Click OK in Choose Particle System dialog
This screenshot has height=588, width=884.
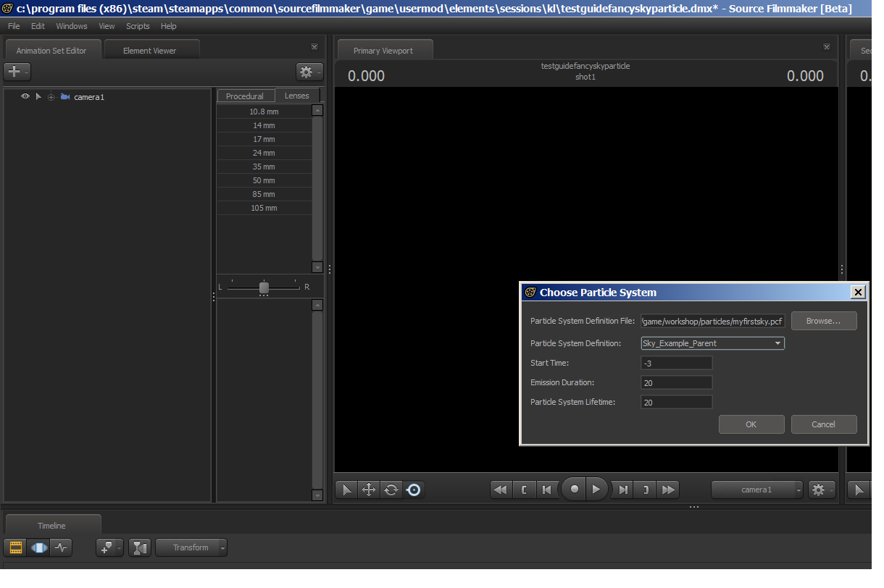751,424
